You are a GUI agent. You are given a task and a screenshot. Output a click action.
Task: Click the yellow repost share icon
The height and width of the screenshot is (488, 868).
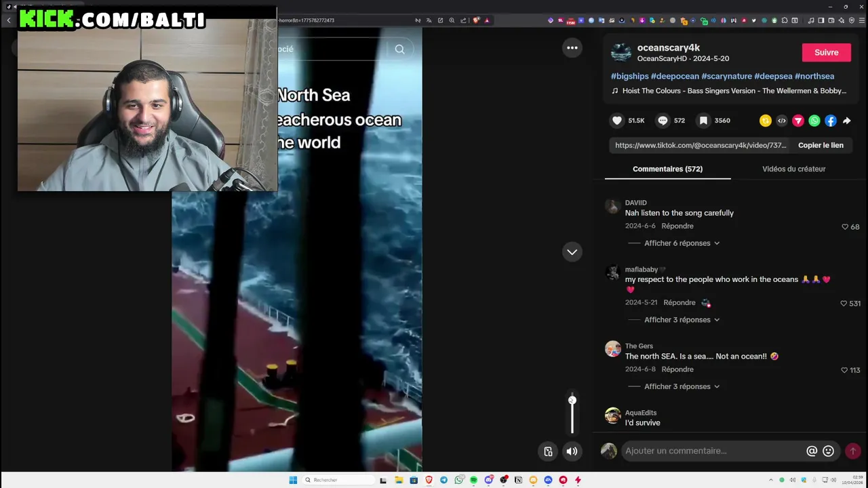pyautogui.click(x=766, y=121)
